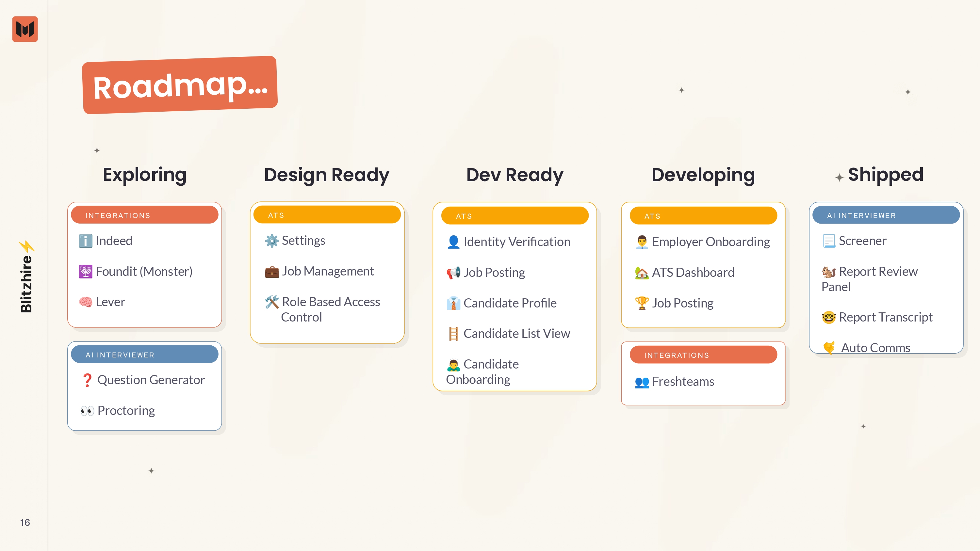The height and width of the screenshot is (551, 980).
Task: Click the Screener text
Action: pos(862,241)
